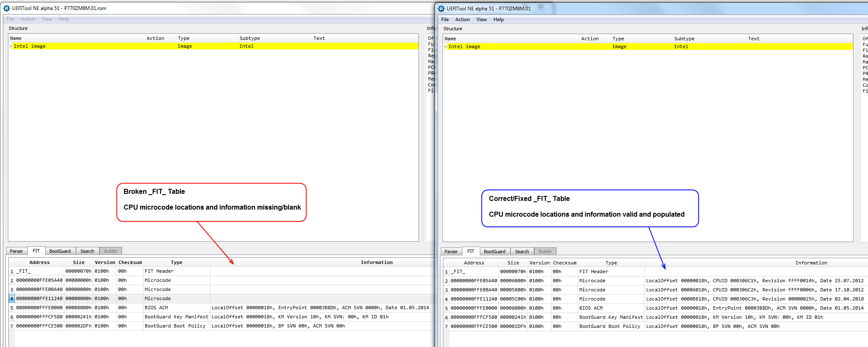The image size is (868, 347).
Task: Switch to Search tab in right window
Action: tap(522, 252)
